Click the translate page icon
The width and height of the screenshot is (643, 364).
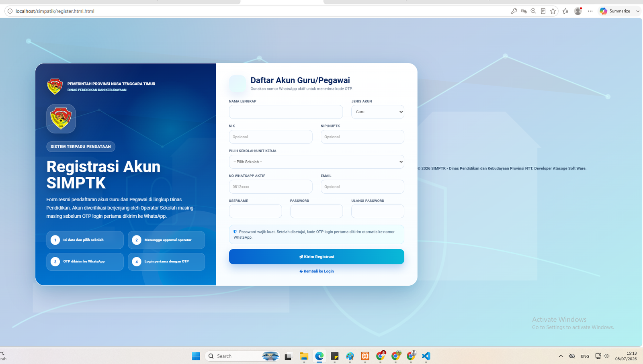(524, 11)
